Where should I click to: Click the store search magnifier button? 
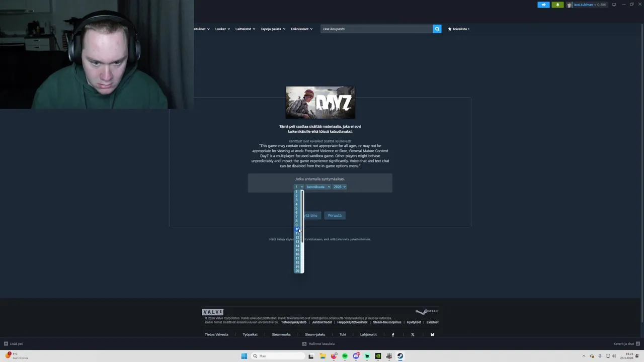(437, 29)
